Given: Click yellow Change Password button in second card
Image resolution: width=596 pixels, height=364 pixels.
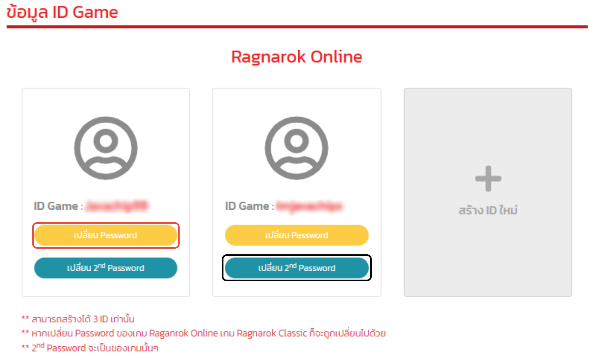Looking at the screenshot, I should 297,235.
